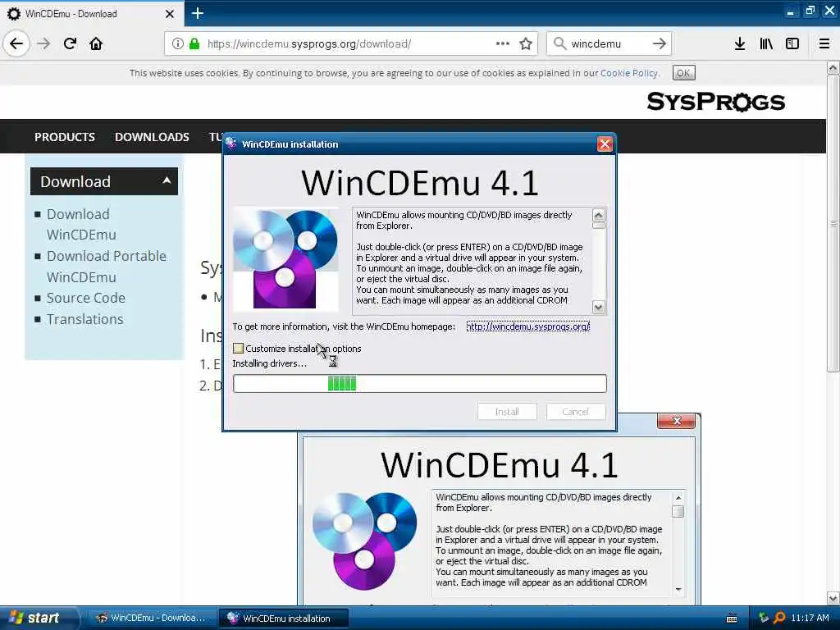Open the Firefox hamburger menu

pyautogui.click(x=824, y=43)
